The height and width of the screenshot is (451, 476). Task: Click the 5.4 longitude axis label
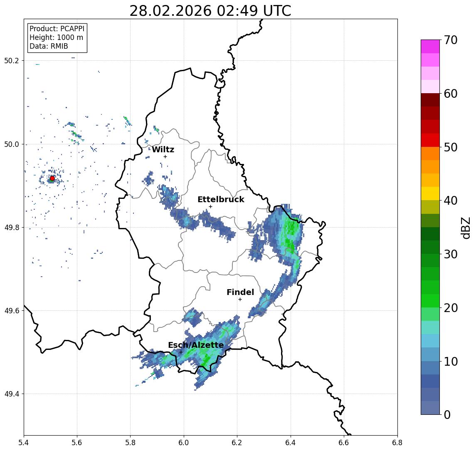[x=24, y=443]
